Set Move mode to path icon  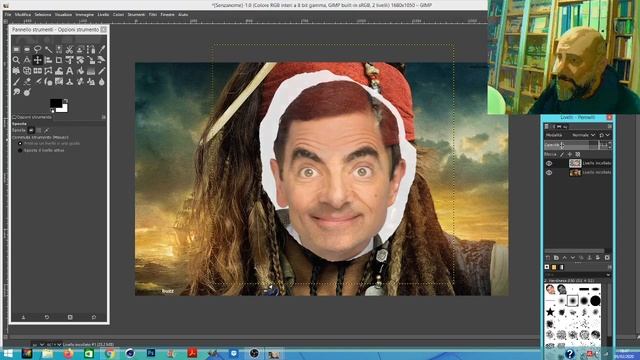click(47, 130)
